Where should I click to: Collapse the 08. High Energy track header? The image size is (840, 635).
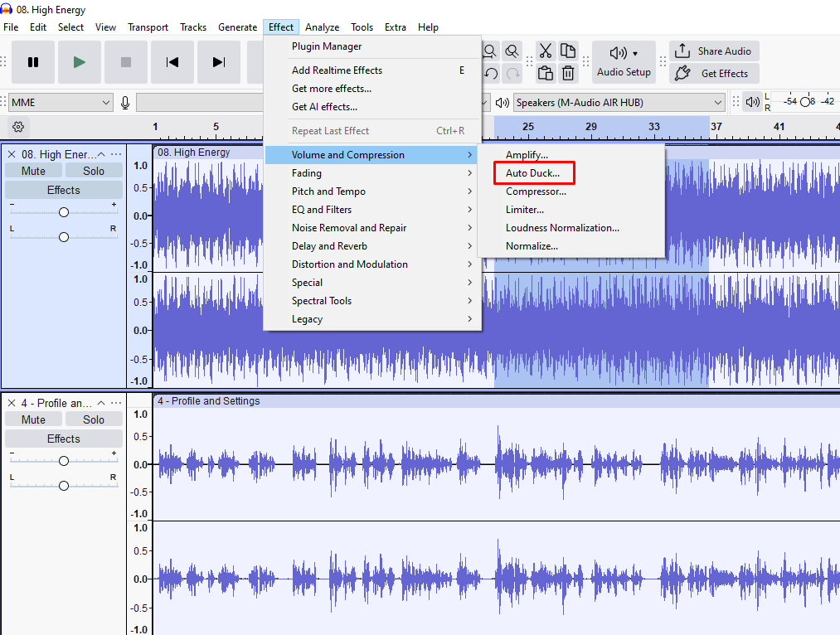(101, 153)
